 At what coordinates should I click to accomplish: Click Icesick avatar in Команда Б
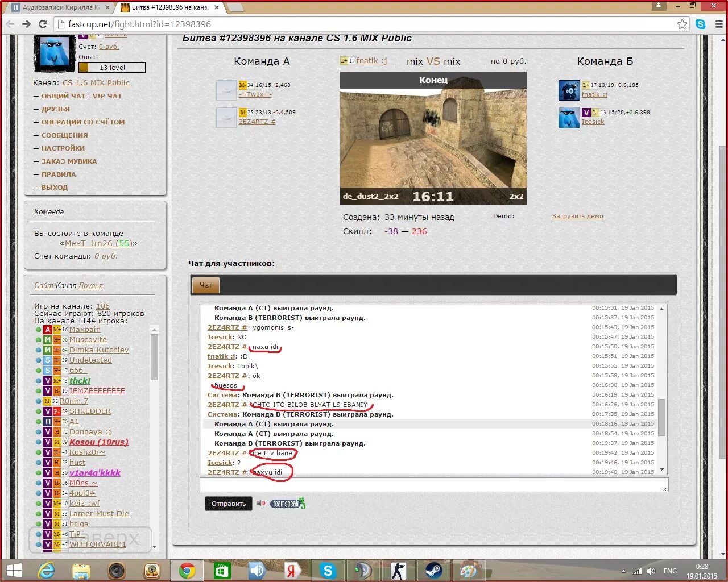click(x=569, y=118)
